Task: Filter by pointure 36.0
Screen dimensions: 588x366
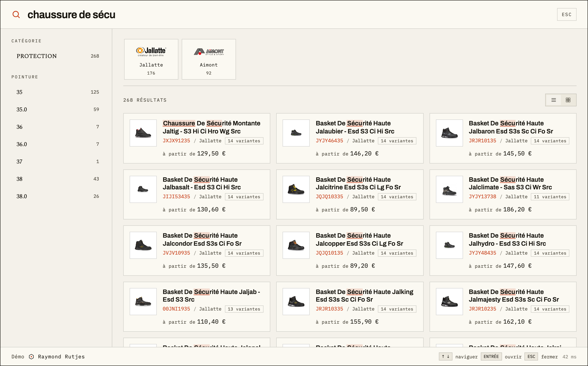Action: coord(58,144)
